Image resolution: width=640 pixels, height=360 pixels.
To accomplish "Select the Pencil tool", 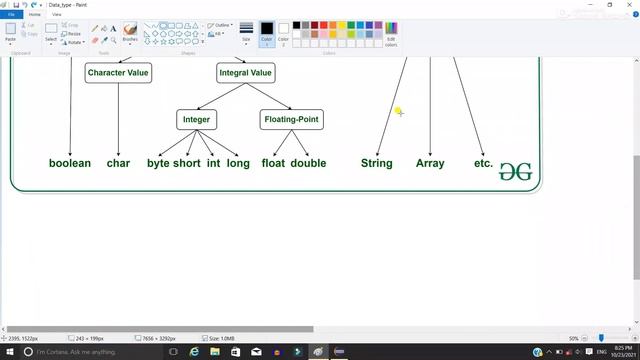I will tap(95, 29).
